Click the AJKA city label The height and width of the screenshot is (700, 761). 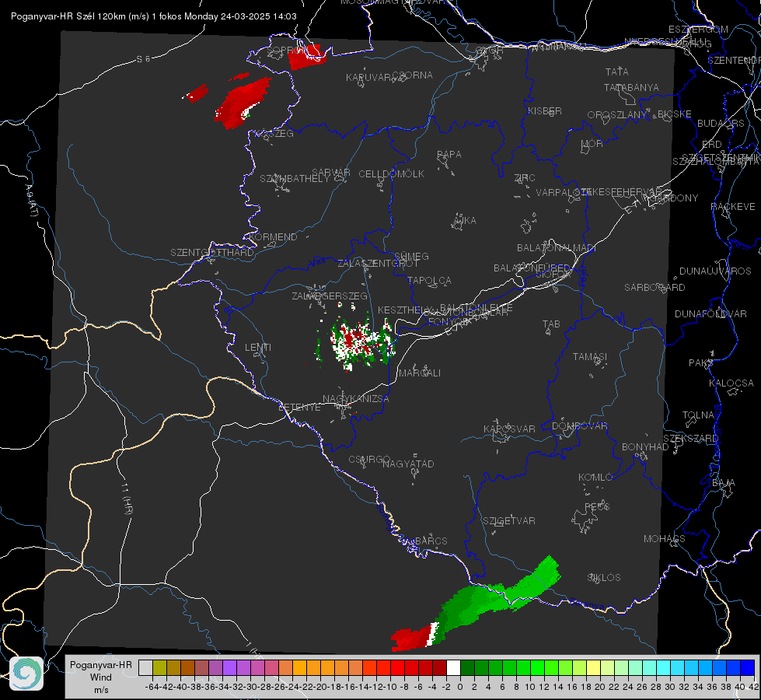[464, 221]
